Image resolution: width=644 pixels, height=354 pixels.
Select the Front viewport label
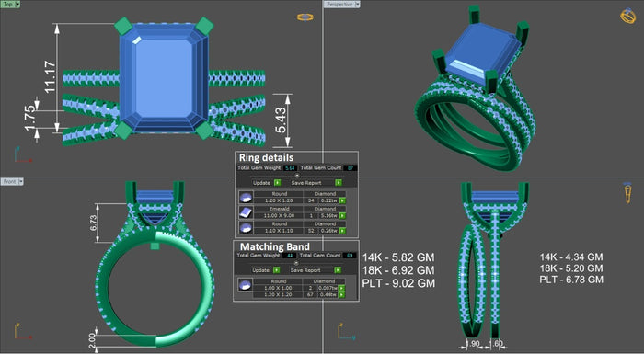pos(9,181)
